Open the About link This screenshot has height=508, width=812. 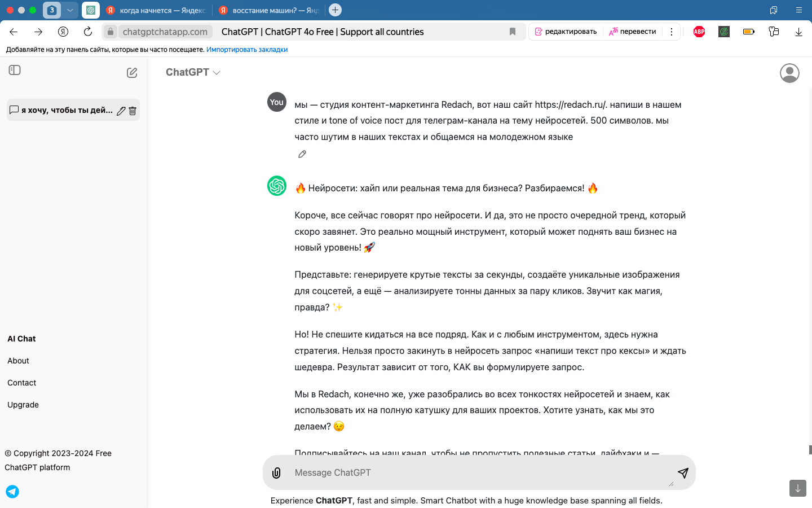18,361
